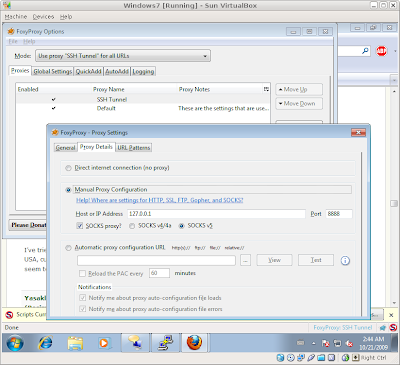Screen dimensions: 400x365
Task: Open the Windows Start orb
Action: [x=15, y=343]
